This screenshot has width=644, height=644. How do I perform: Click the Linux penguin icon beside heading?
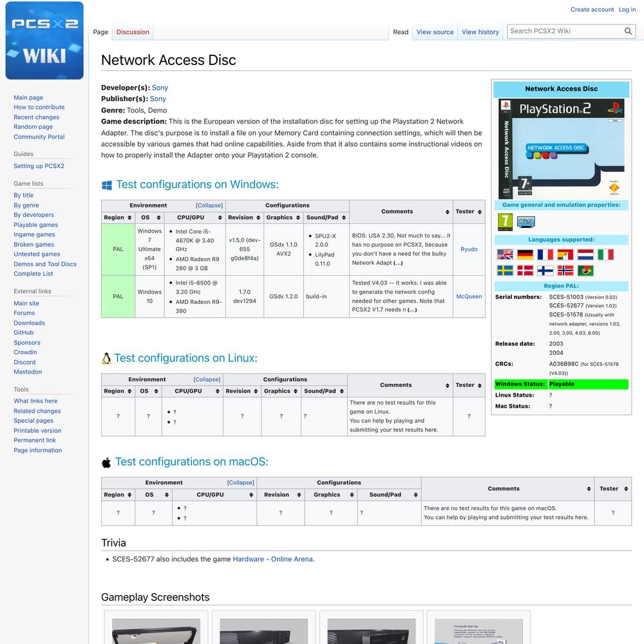click(106, 359)
